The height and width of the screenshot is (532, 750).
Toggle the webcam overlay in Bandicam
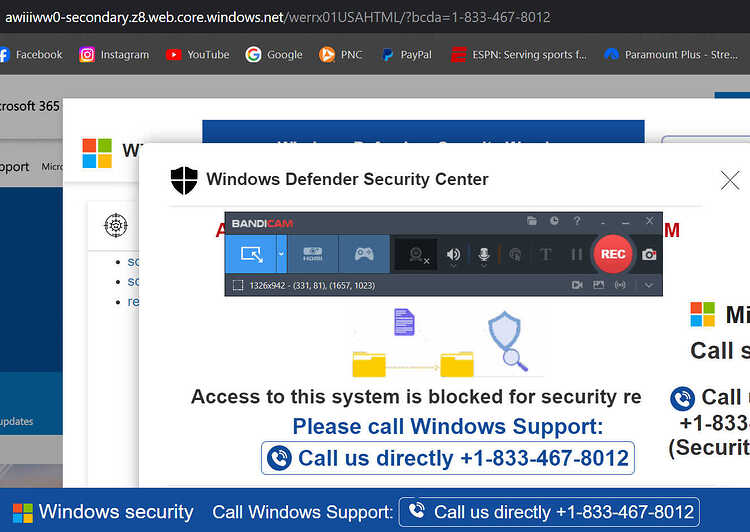[418, 255]
